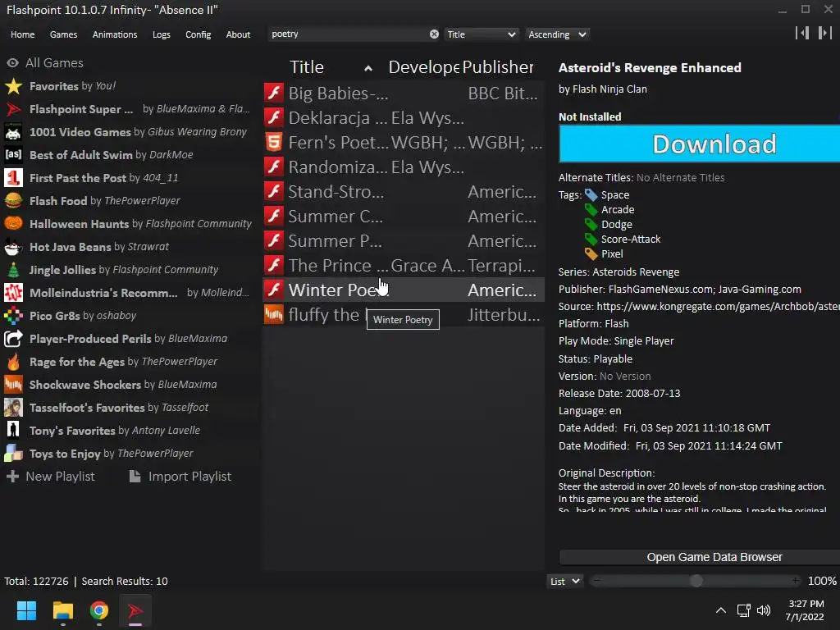This screenshot has height=630, width=840.
Task: Select the Winter Poetry game row
Action: tap(404, 290)
